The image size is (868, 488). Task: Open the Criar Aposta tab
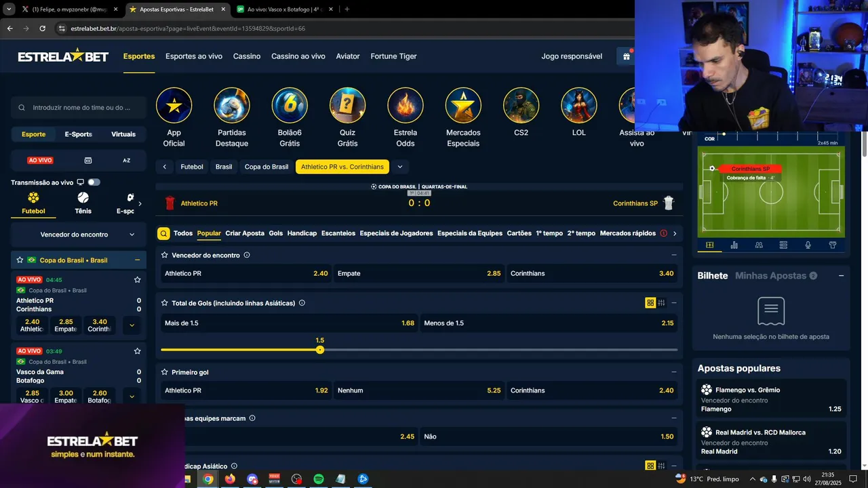point(245,233)
